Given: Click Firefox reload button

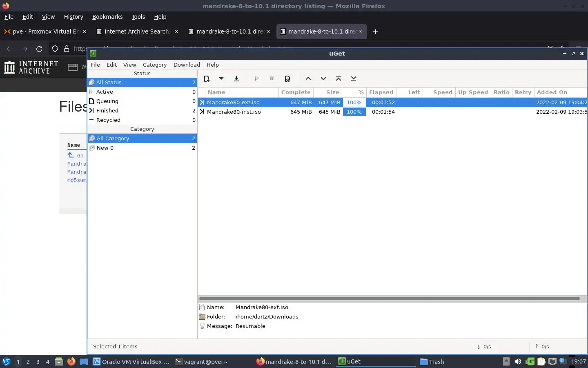Looking at the screenshot, I should coord(39,49).
